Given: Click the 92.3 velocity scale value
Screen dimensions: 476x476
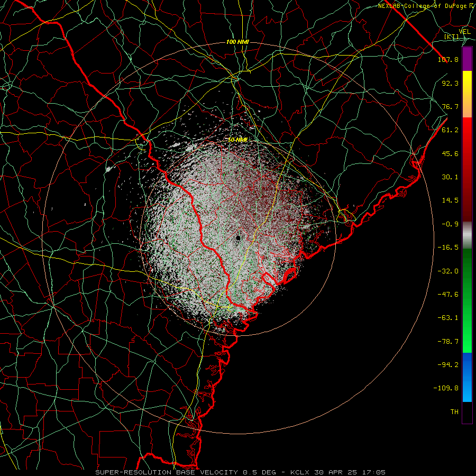Looking at the screenshot, I should pos(450,83).
